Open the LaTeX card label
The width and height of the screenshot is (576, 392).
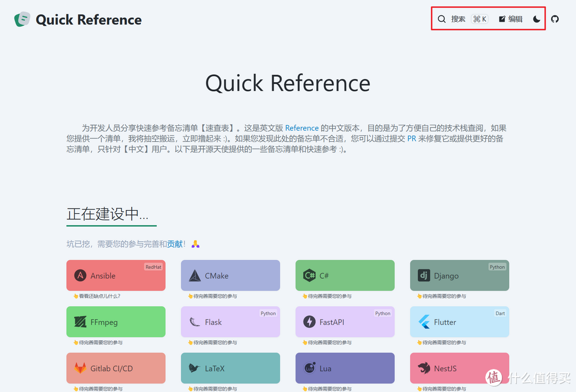[215, 369]
